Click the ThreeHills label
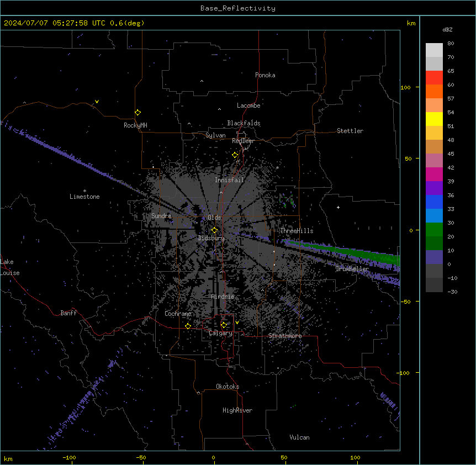Viewport: 476px width, 465px height. [297, 231]
